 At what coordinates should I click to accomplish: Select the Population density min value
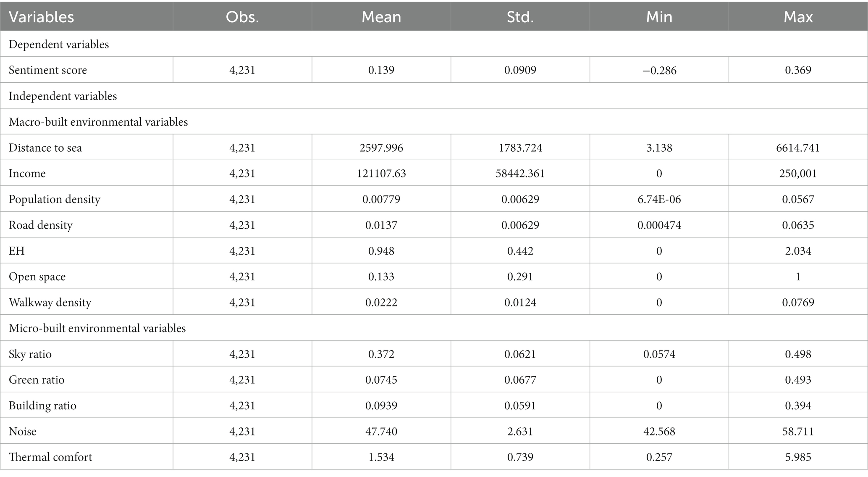point(659,199)
